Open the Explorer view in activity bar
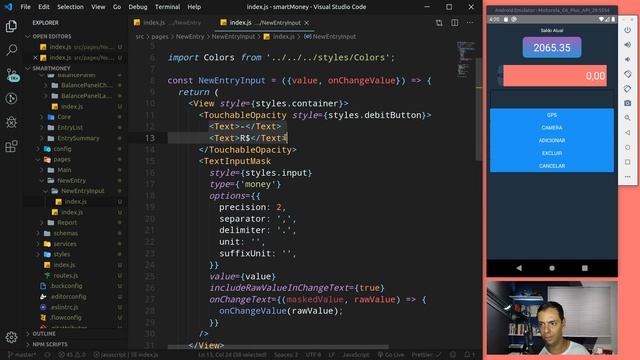This screenshot has height=360, width=640. 11,27
